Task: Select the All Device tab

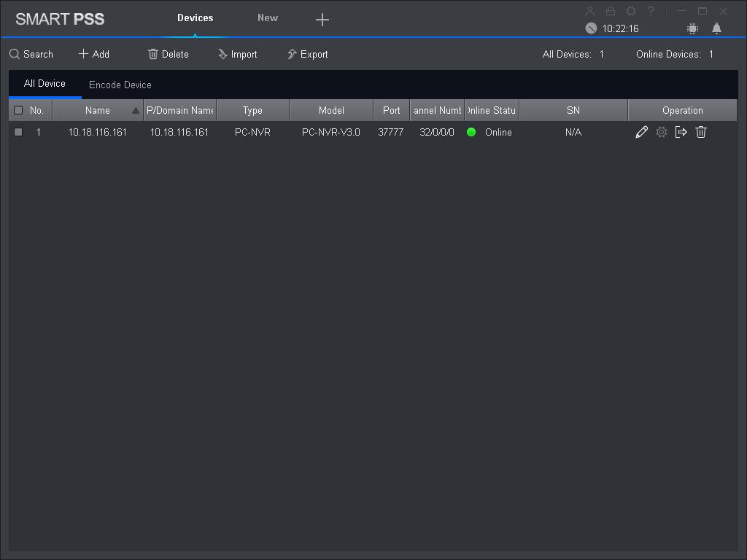Action: click(x=44, y=83)
